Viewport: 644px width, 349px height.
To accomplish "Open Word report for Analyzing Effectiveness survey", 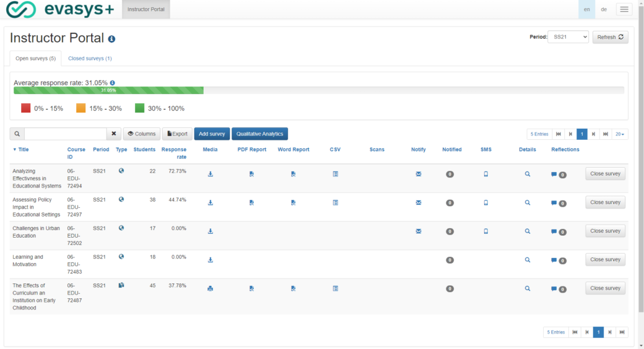I will coord(293,174).
